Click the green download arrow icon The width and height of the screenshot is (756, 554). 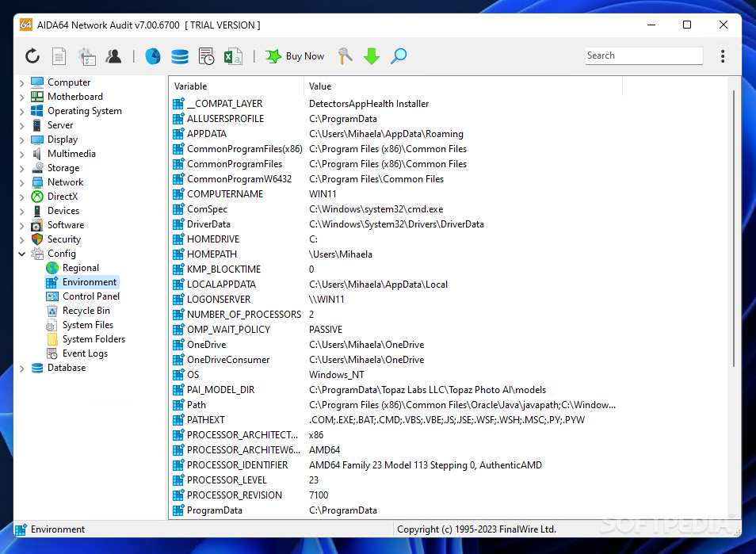[371, 56]
